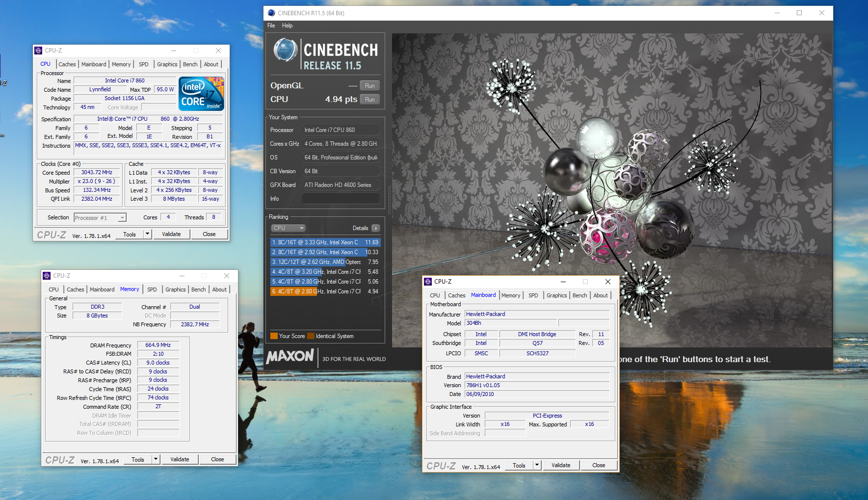Click the BIOS Version 786H1 v01.05 field

pyautogui.click(x=537, y=385)
